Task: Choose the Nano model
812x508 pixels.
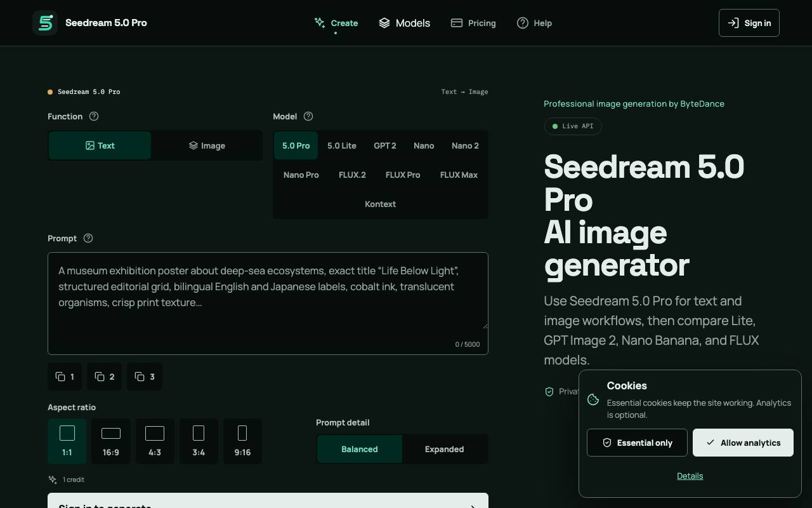Action: [424, 145]
